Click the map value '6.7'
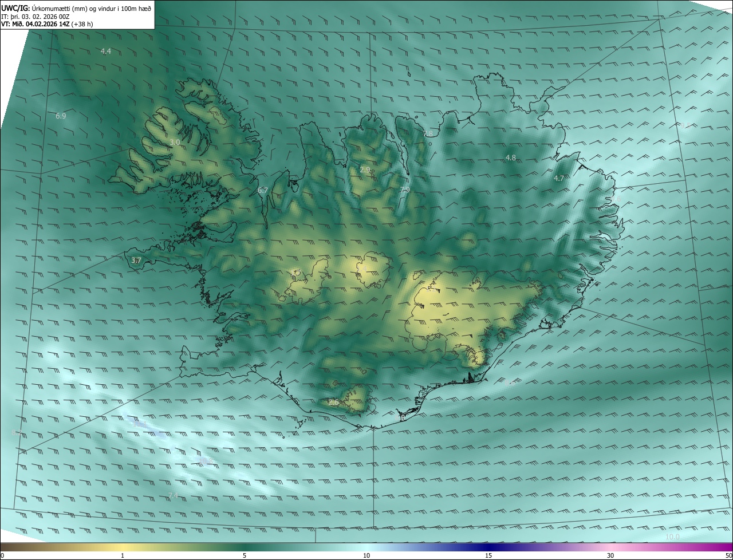Image resolution: width=733 pixels, height=560 pixels. 263,190
